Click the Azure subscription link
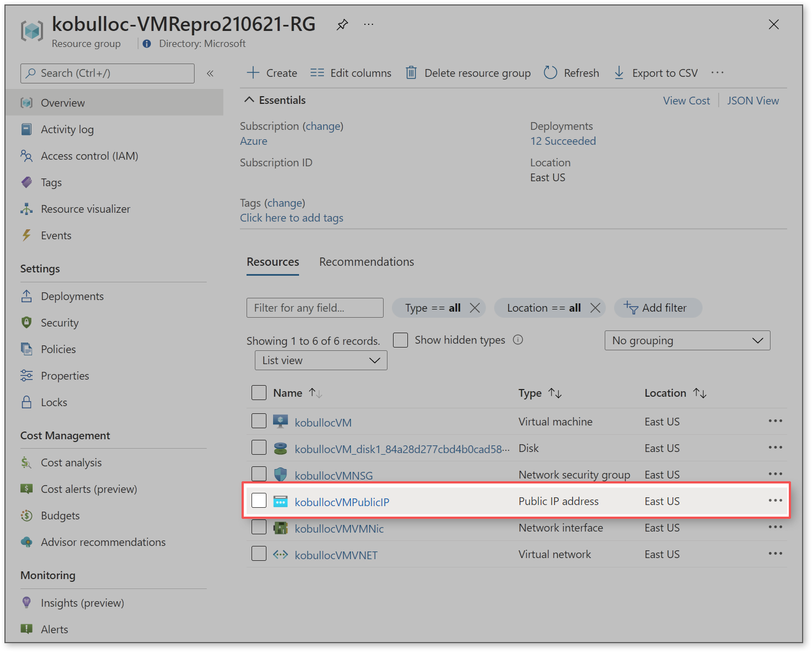Screen dimensions: 812x652 [254, 141]
